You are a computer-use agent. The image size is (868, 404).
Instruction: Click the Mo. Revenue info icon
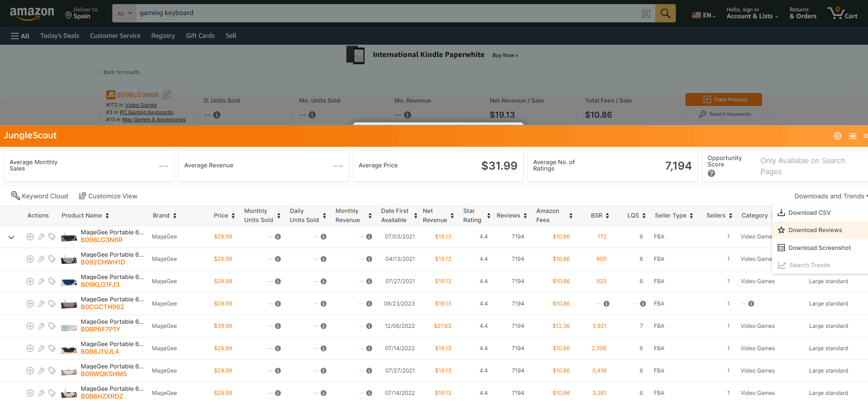408,115
